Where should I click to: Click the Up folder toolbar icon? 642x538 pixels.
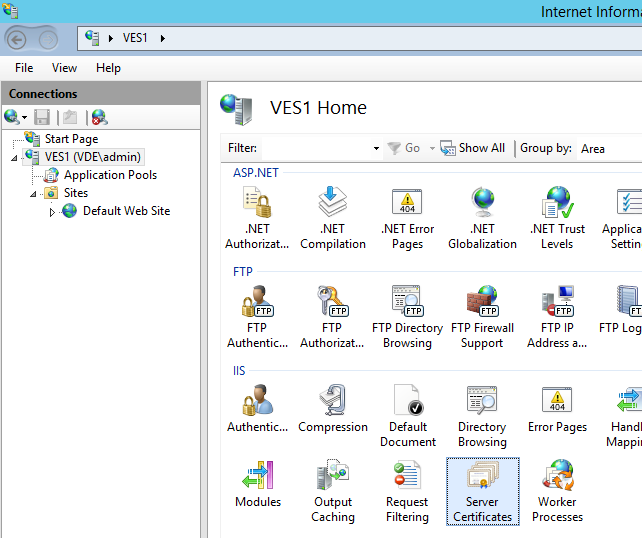[70, 118]
